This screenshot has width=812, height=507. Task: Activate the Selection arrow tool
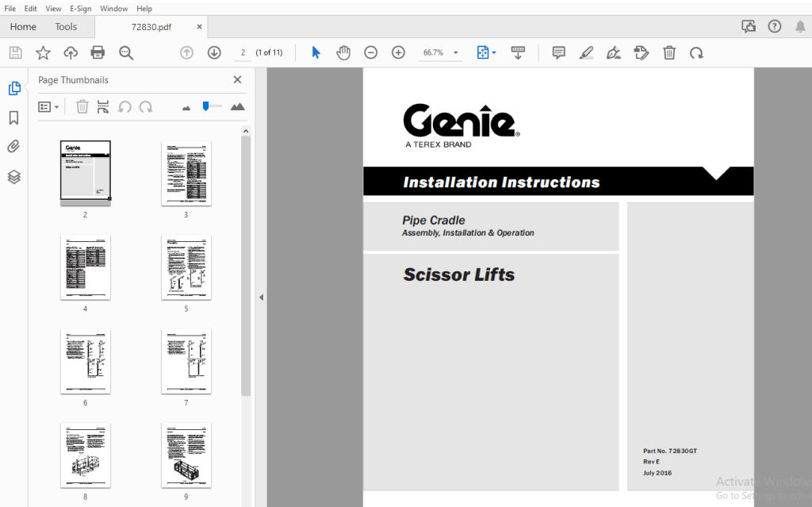316,52
